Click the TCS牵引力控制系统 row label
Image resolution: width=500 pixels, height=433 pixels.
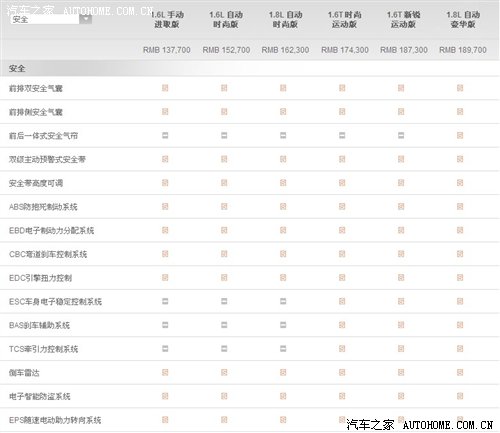[x=43, y=349]
